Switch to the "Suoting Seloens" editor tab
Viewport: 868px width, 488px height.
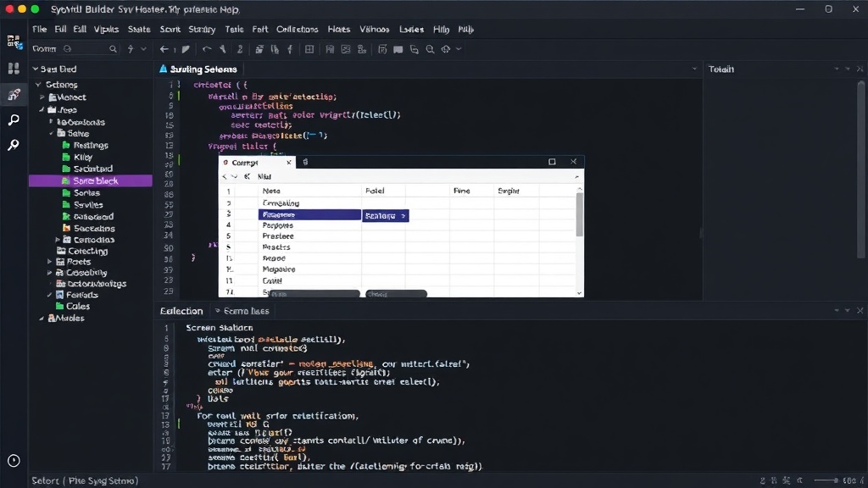(x=198, y=69)
